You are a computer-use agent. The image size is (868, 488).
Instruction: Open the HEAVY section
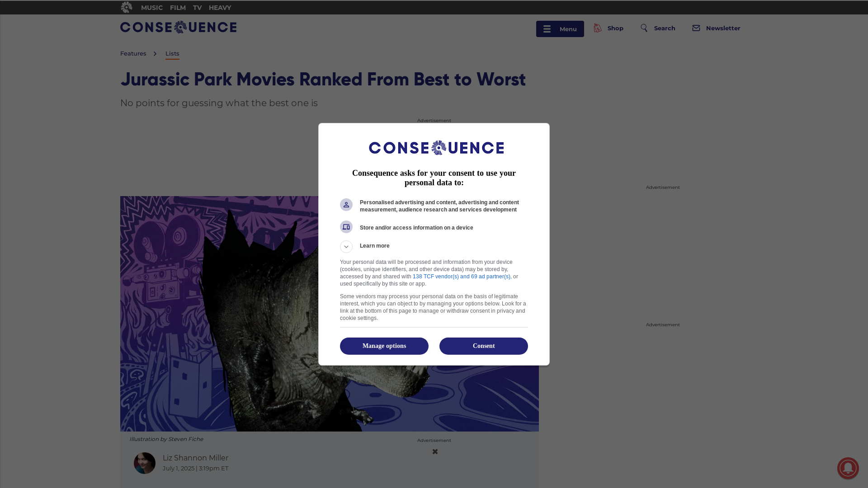point(220,8)
